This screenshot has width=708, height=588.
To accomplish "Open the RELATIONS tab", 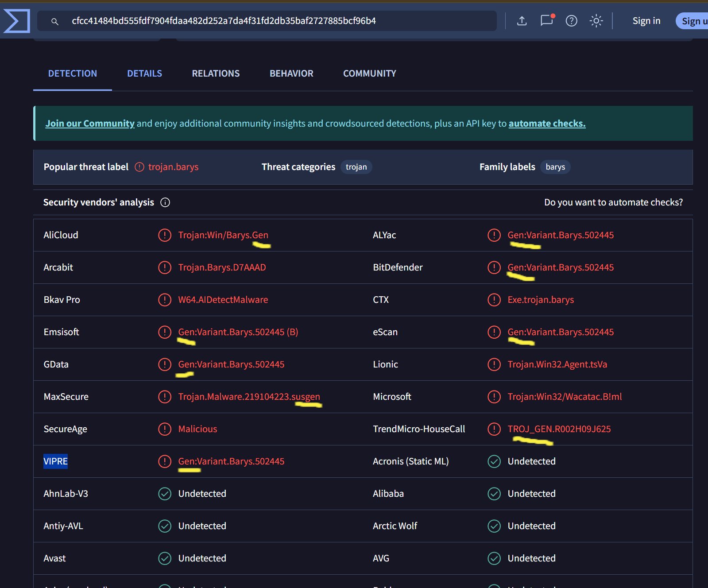I will pos(216,73).
